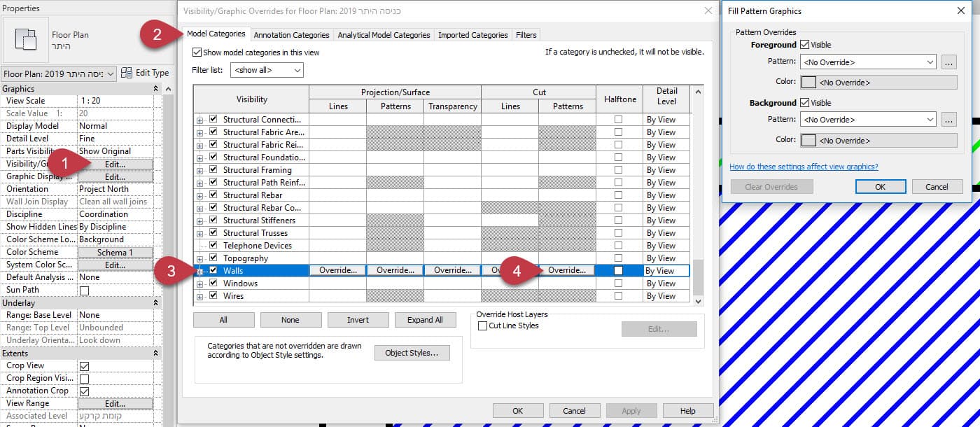The width and height of the screenshot is (980, 427).
Task: Click Walls Cut Patterns Override button
Action: [x=567, y=271]
